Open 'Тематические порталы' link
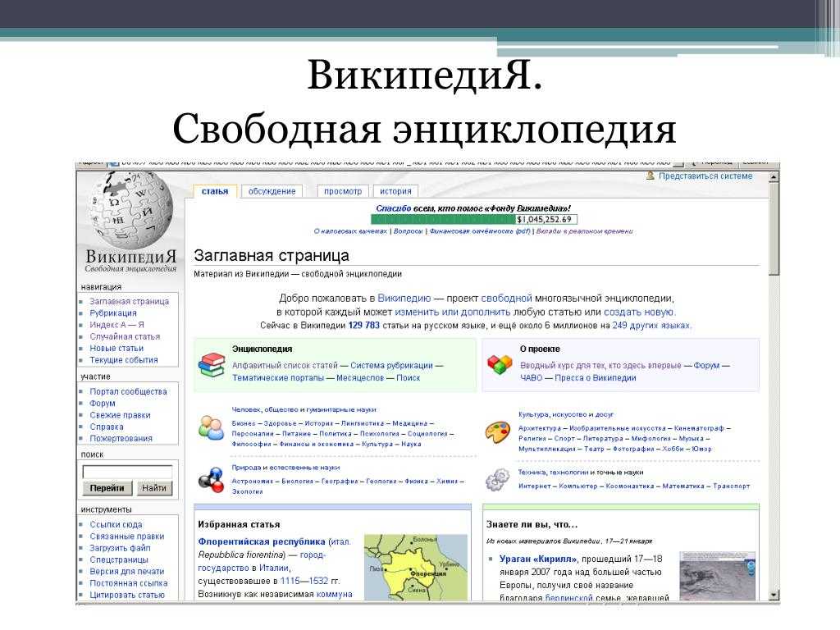This screenshot has height=630, width=840. pyautogui.click(x=278, y=377)
